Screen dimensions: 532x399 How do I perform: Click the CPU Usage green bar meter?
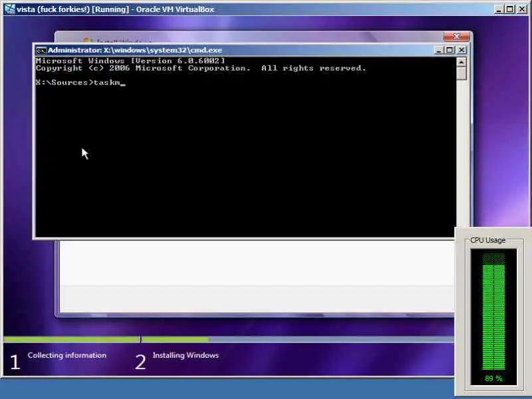pos(493,312)
